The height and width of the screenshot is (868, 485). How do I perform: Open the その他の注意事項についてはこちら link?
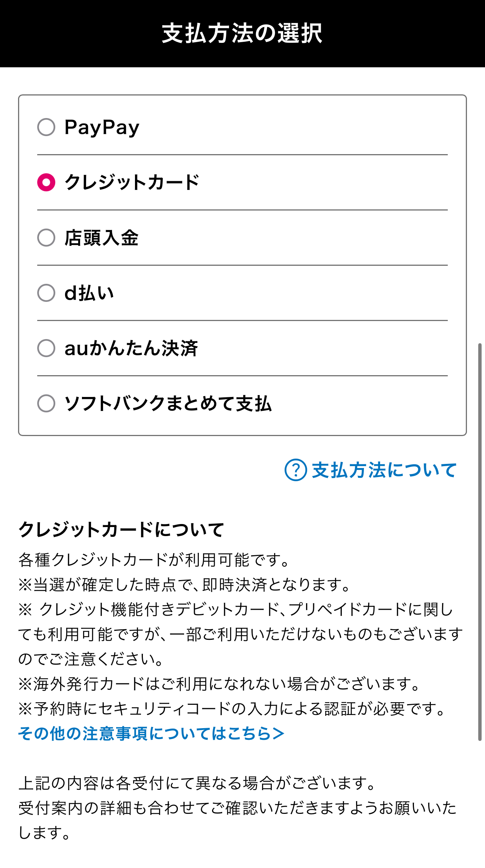click(151, 733)
